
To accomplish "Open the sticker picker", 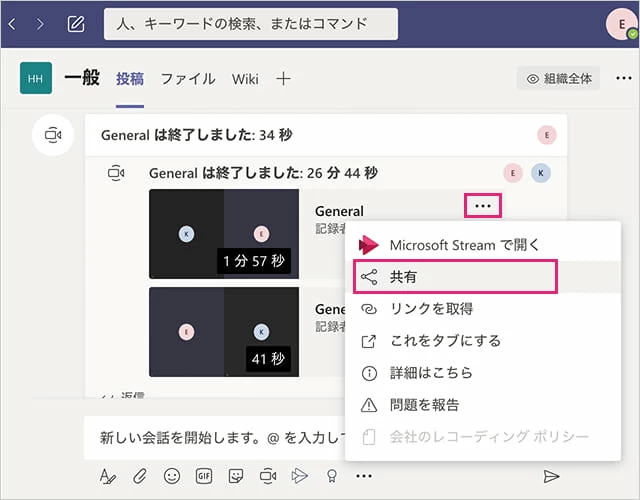I will click(x=236, y=476).
